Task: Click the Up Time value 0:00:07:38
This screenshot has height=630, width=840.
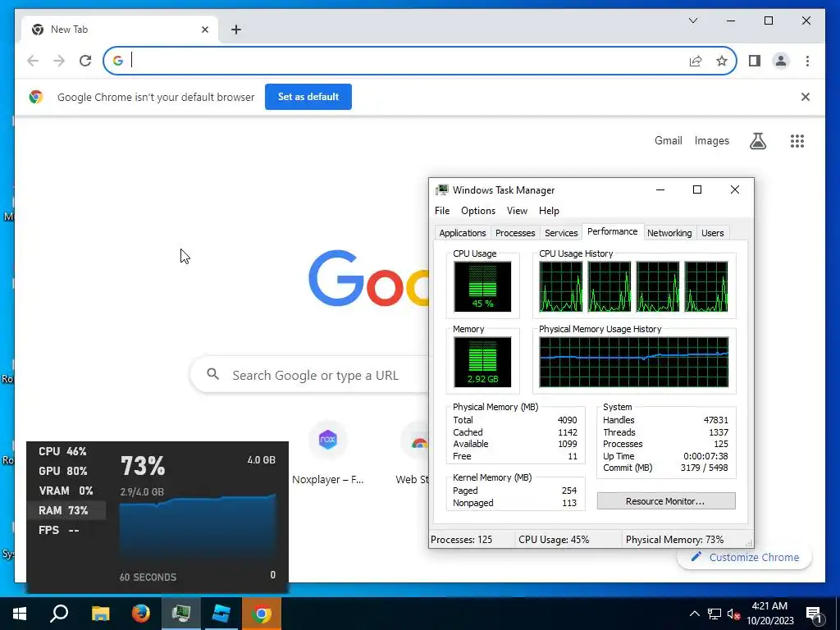Action: [705, 456]
